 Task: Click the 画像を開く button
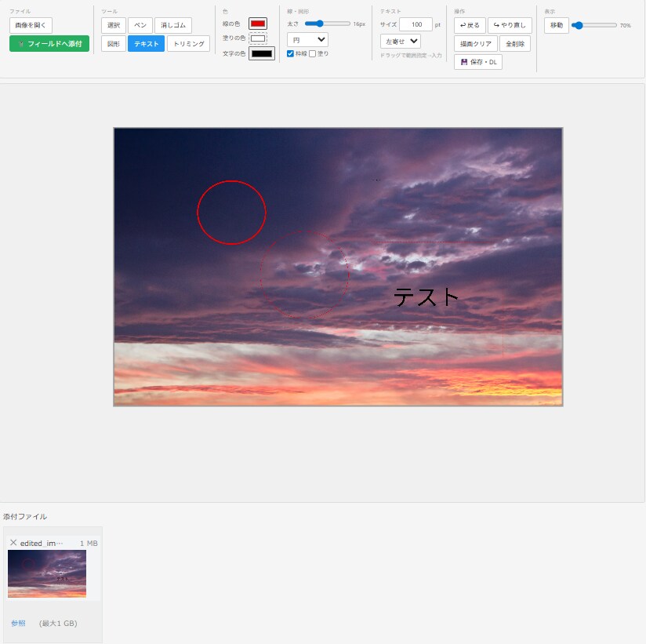(x=31, y=26)
